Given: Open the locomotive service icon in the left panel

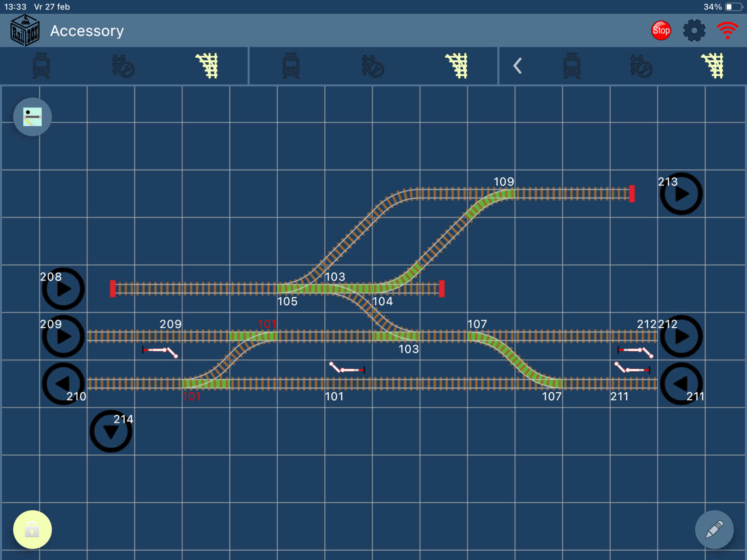Looking at the screenshot, I should tap(123, 66).
